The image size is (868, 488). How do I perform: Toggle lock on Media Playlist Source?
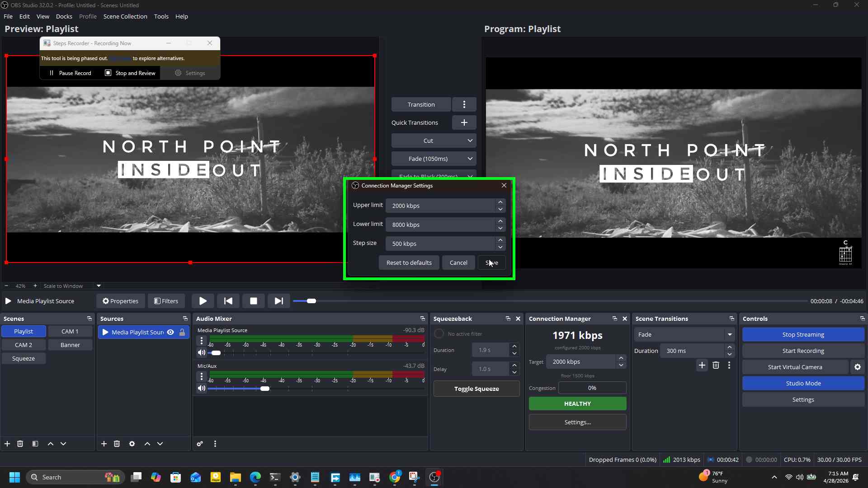[182, 332]
